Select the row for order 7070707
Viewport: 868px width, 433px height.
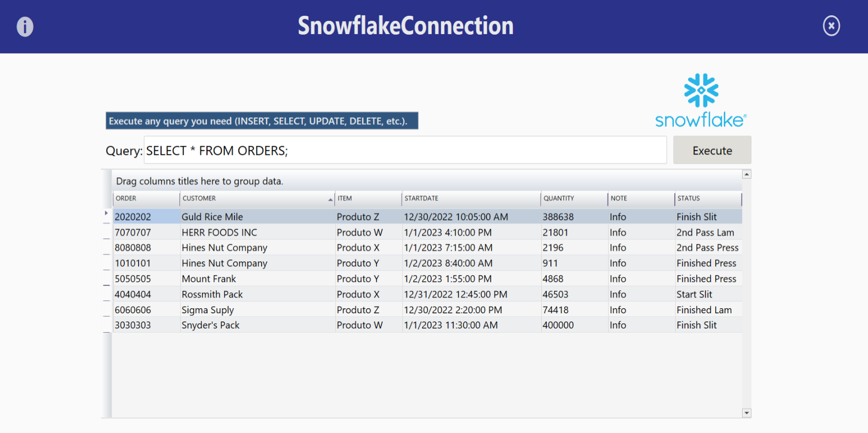(133, 233)
